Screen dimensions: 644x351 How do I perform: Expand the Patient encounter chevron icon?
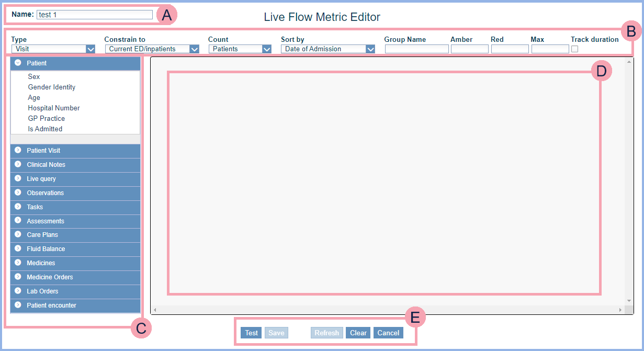pyautogui.click(x=18, y=305)
